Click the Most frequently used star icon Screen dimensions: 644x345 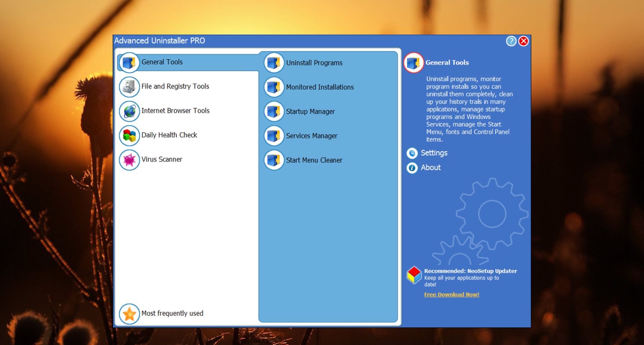[x=129, y=314]
